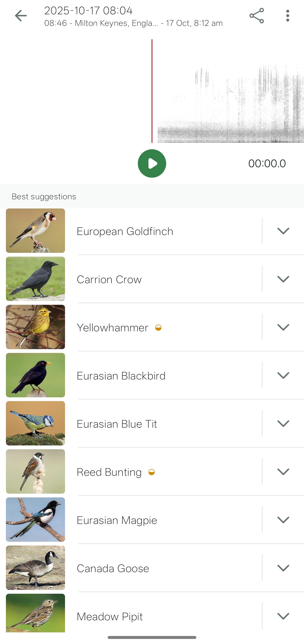Expand the Eurasian Magpie entry
304x644 pixels.
283,520
